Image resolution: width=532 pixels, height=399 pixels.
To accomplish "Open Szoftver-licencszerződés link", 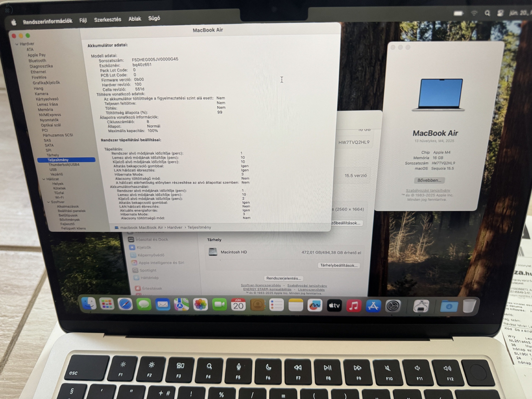I will click(x=261, y=285).
